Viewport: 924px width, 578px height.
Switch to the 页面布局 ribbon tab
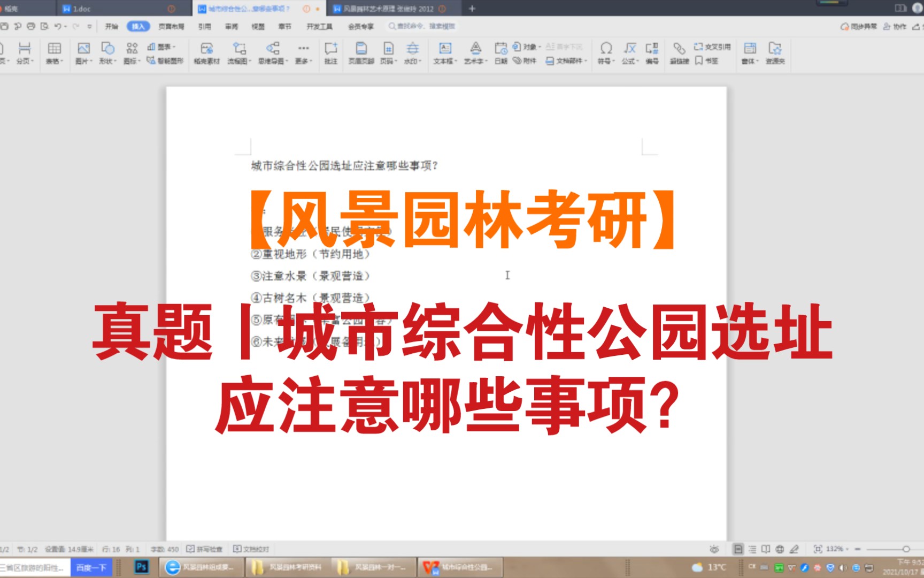click(x=170, y=26)
